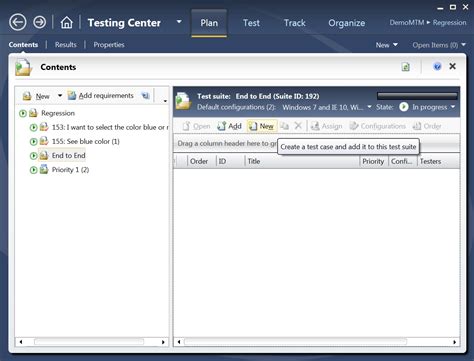474x361 pixels.
Task: Switch to the Track tab
Action: (295, 23)
